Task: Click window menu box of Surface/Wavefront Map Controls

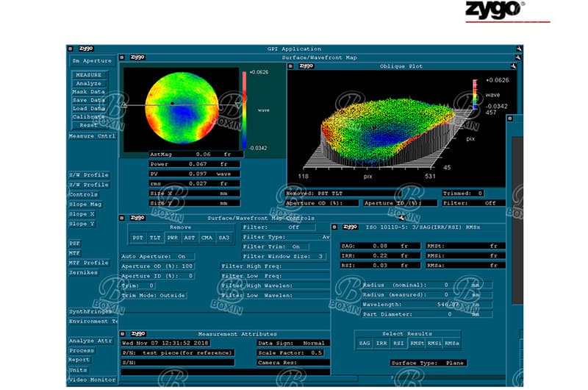Action: 123,218
